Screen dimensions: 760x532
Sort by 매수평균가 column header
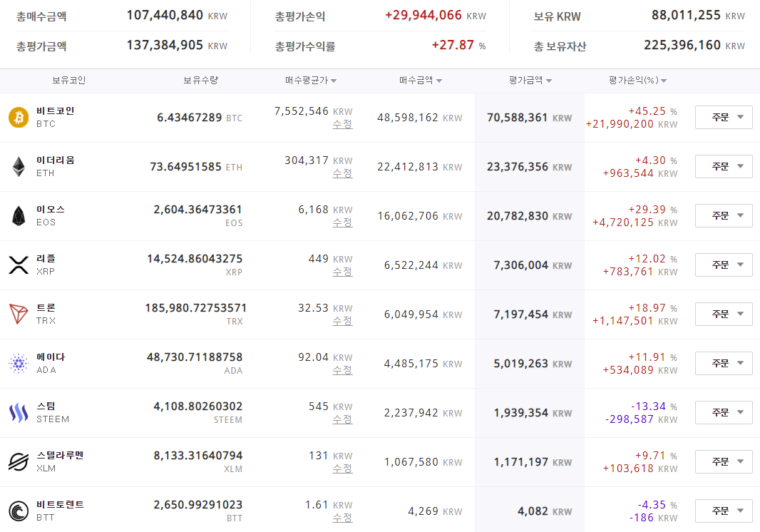tap(311, 81)
